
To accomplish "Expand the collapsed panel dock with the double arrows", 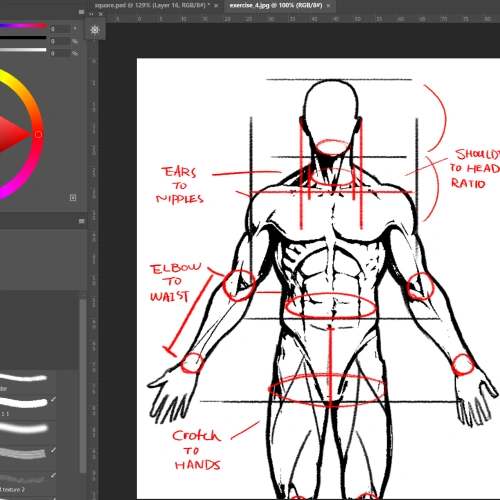I will point(91,14).
